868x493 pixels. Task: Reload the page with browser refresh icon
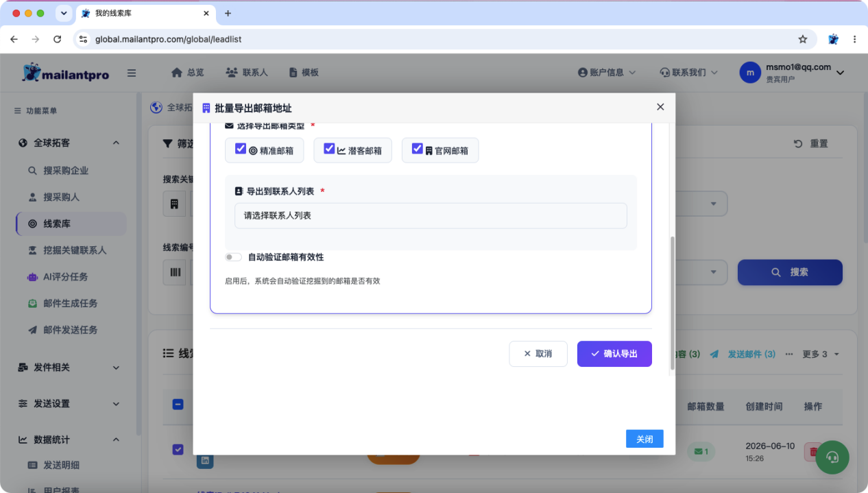pos(57,39)
